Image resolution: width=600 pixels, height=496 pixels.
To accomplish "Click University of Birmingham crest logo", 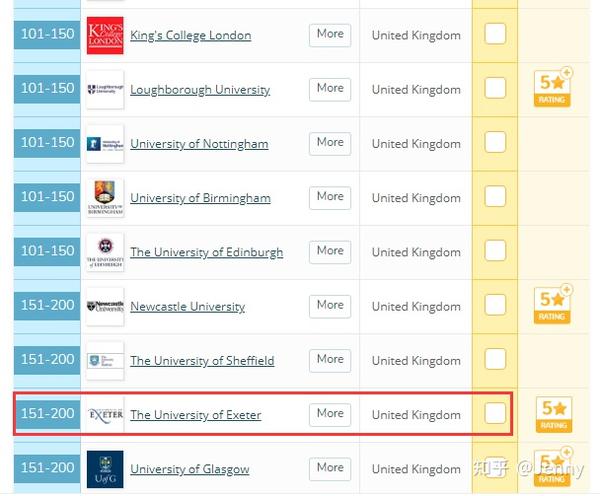I will [105, 198].
